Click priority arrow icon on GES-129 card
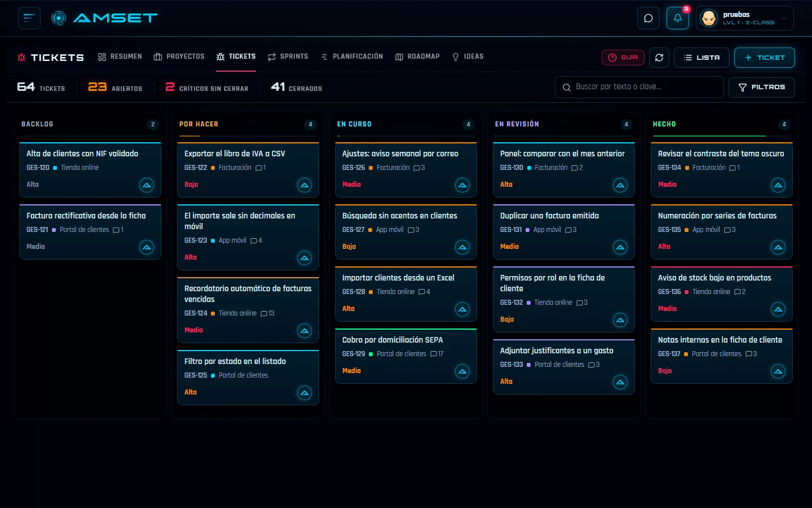Screen dimensions: 812x508 coord(462,371)
